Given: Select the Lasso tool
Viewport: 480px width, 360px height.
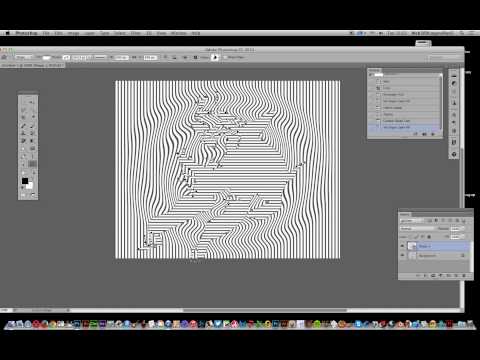Looking at the screenshot, I should click(23, 110).
